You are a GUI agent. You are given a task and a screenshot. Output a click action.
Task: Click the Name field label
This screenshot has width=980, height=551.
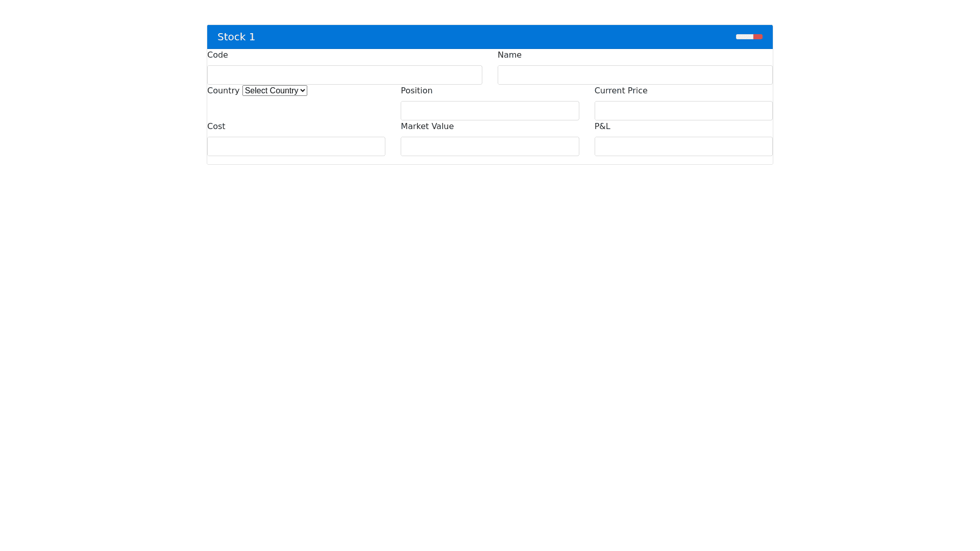tap(509, 55)
